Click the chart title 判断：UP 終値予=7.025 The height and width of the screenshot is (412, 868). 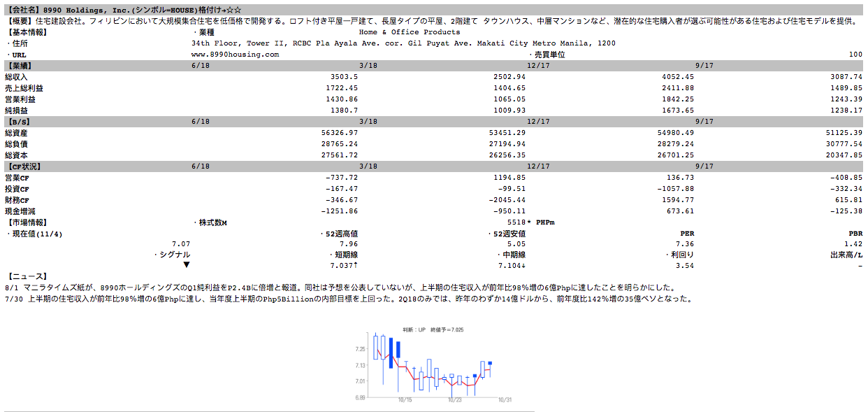pos(433,329)
